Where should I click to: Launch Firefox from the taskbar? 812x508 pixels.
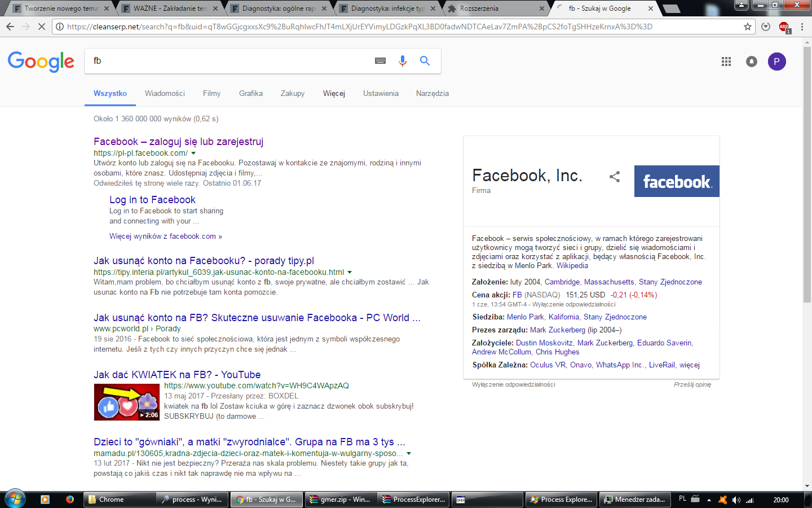click(x=70, y=500)
